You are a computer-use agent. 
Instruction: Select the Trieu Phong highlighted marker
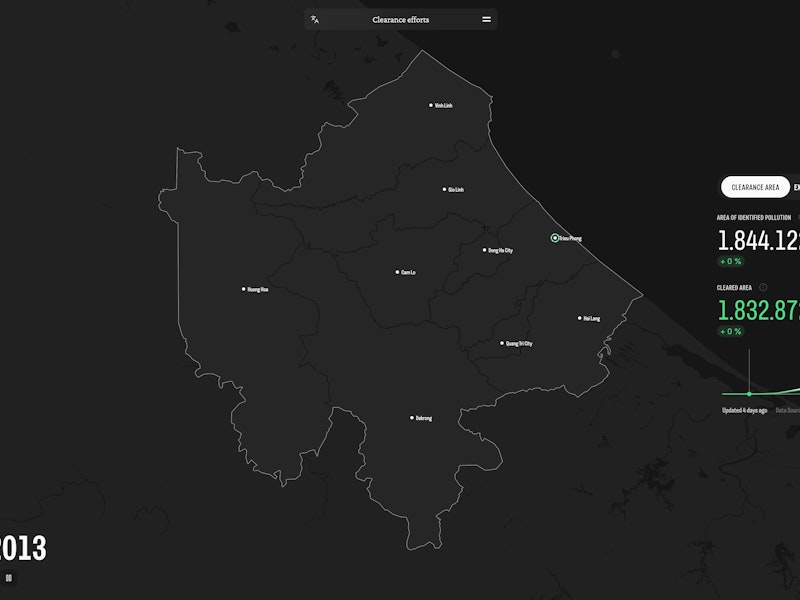click(555, 238)
